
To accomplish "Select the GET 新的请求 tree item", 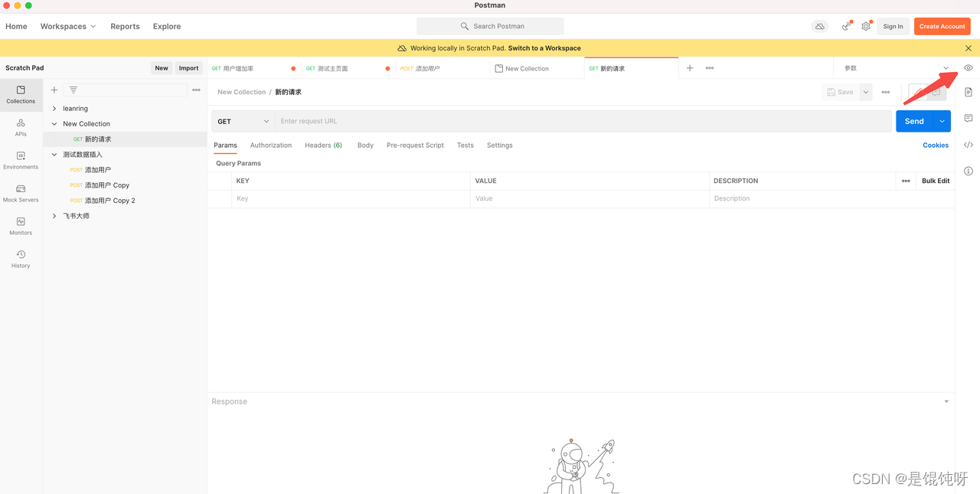I will point(125,139).
